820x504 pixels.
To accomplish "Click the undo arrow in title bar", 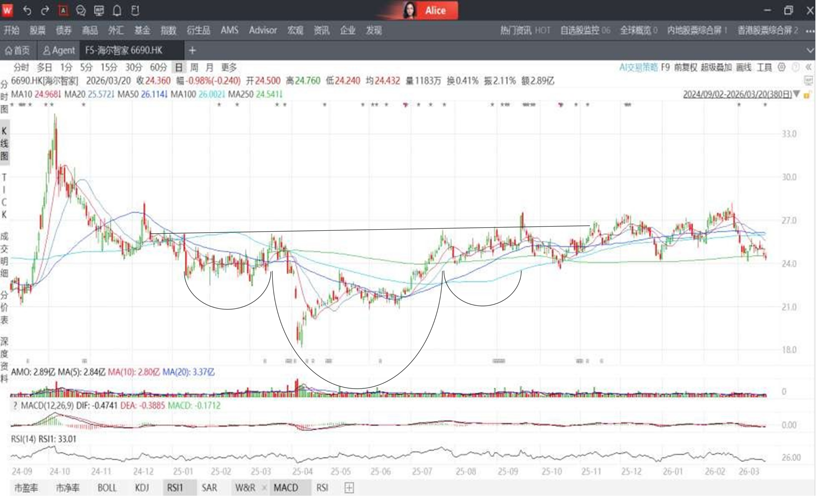I will tap(27, 11).
